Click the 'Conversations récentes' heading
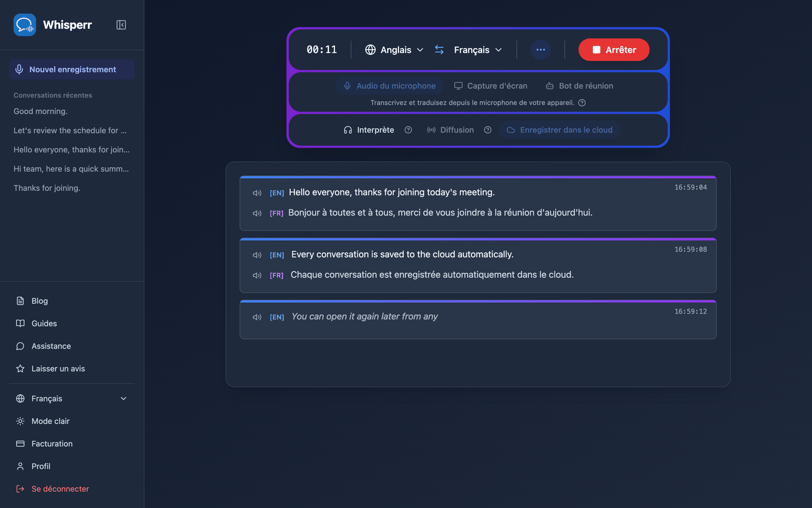This screenshot has width=812, height=508. coord(53,96)
